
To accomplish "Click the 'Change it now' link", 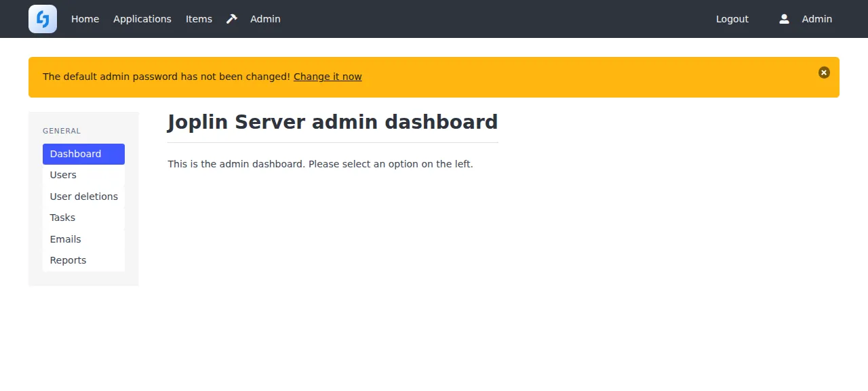I will coord(328,77).
